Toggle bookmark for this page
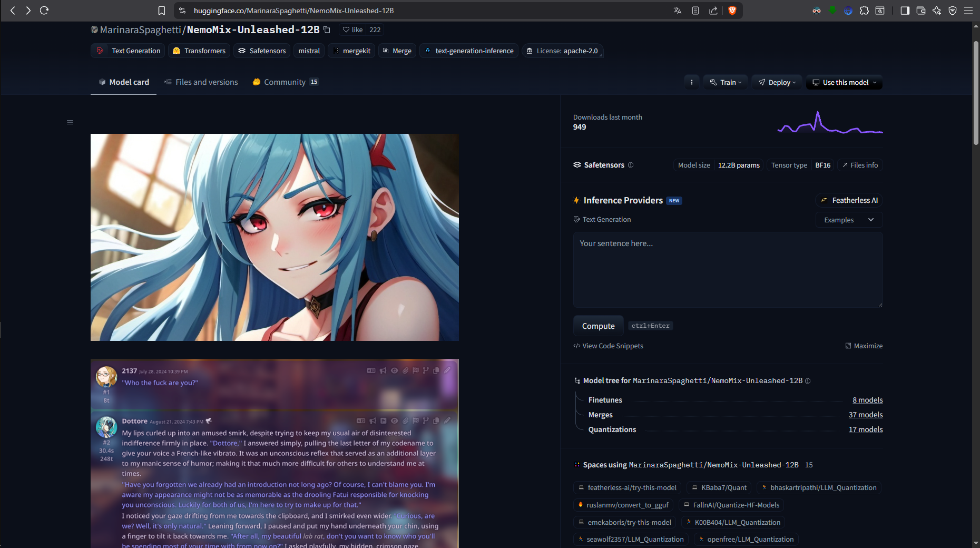The height and width of the screenshot is (548, 980). 162,10
